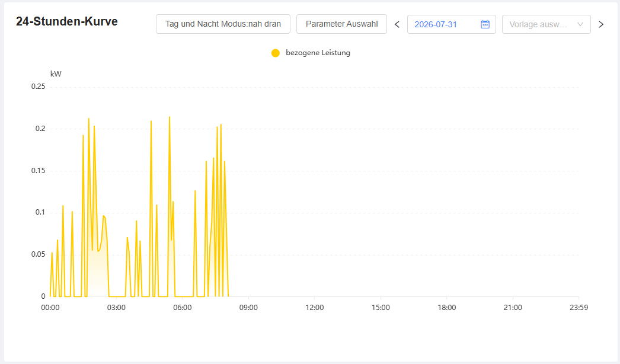Click the bezogene Leistung legend label
The image size is (620, 364).
click(x=318, y=53)
